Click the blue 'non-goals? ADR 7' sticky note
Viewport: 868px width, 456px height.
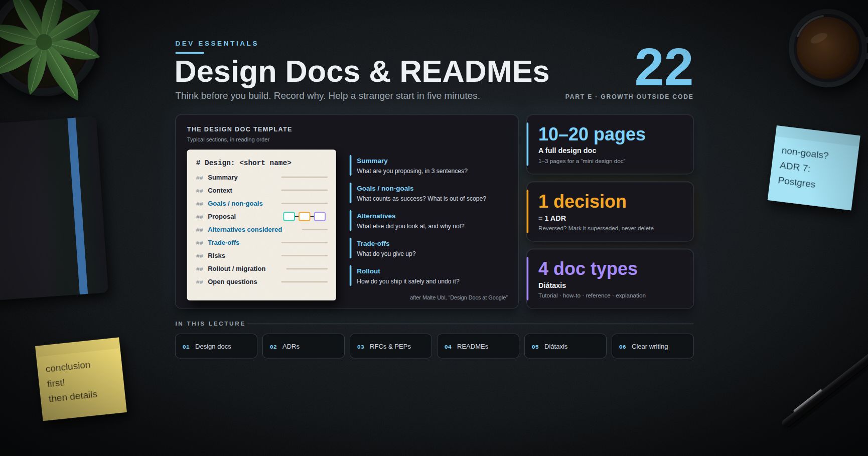click(813, 168)
